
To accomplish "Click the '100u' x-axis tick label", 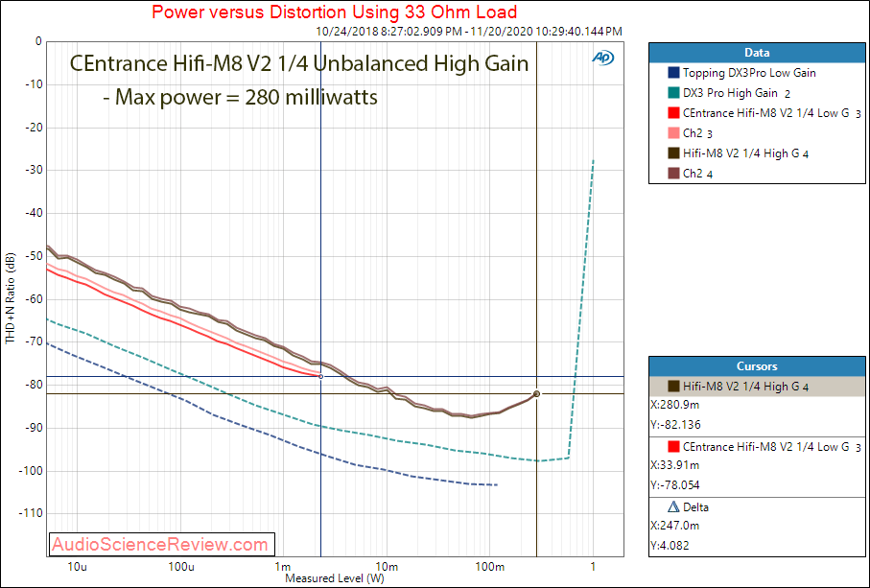I will [x=180, y=566].
